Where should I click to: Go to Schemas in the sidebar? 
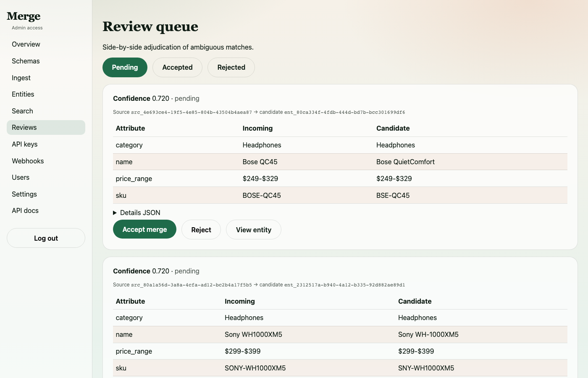[46, 61]
